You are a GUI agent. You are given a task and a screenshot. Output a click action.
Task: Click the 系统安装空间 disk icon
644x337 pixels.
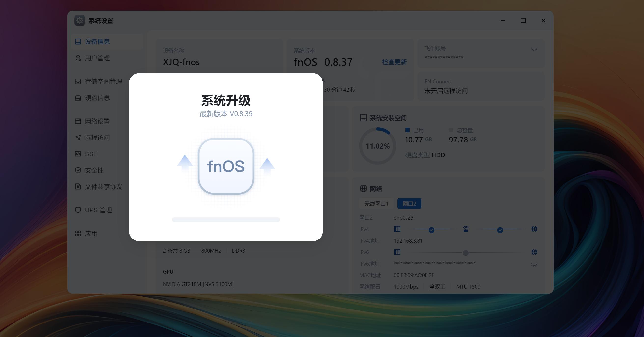[x=363, y=118]
